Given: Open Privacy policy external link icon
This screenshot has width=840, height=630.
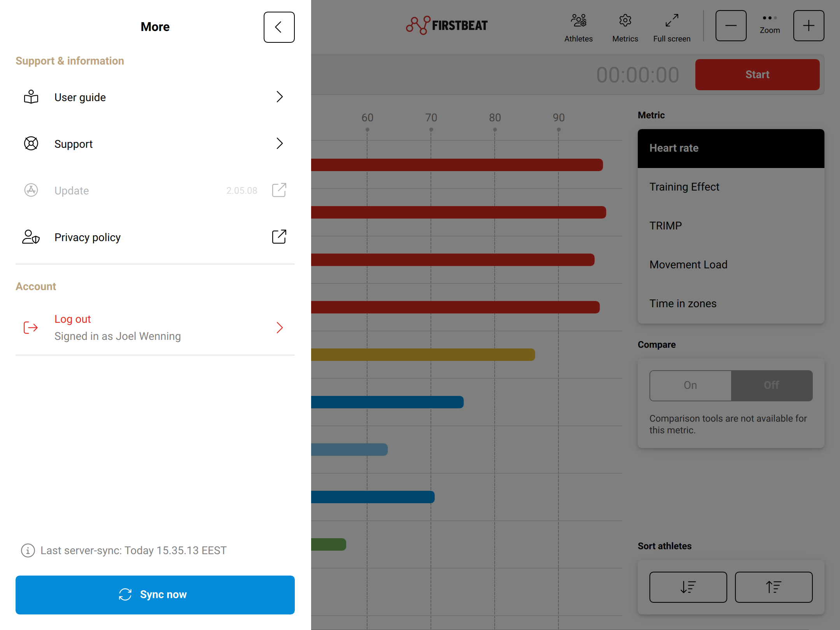Looking at the screenshot, I should pos(279,237).
